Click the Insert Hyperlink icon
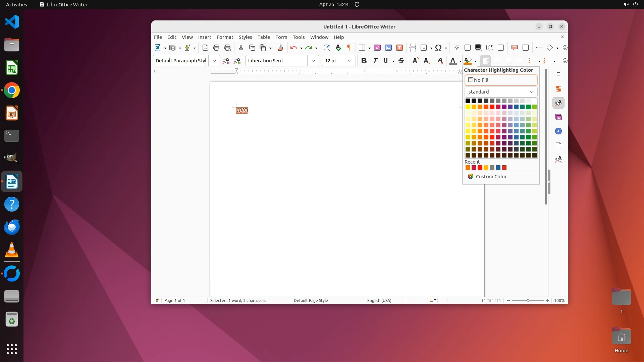 (456, 48)
